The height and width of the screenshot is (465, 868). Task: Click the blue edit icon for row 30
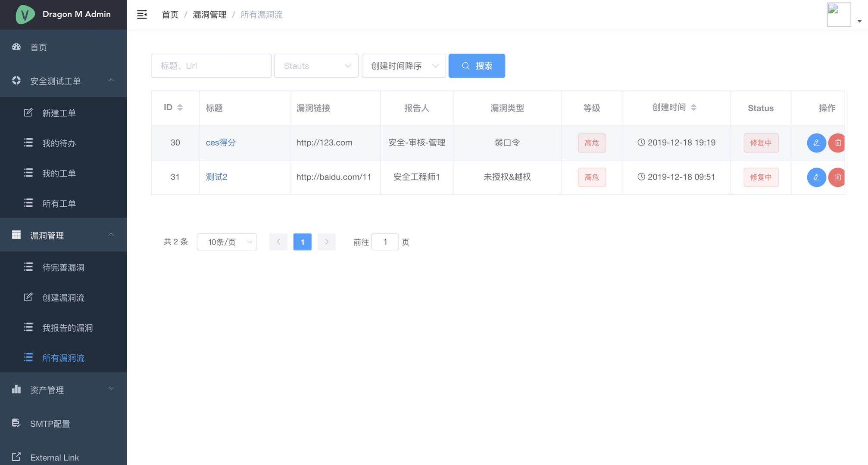(816, 143)
